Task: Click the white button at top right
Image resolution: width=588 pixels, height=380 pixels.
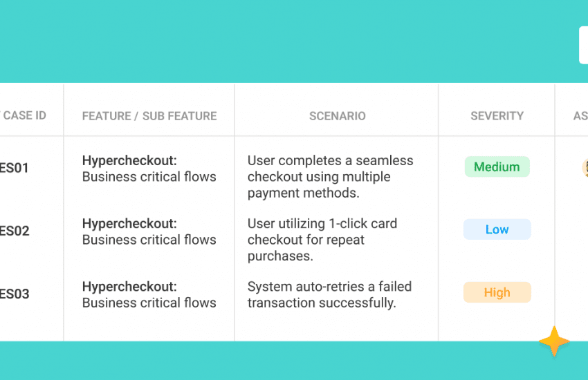Action: point(583,46)
